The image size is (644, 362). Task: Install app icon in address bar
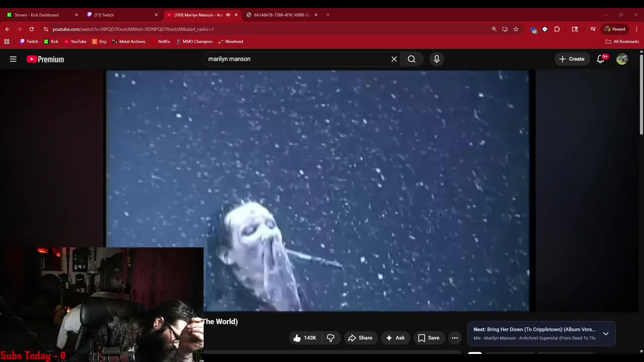(x=505, y=29)
